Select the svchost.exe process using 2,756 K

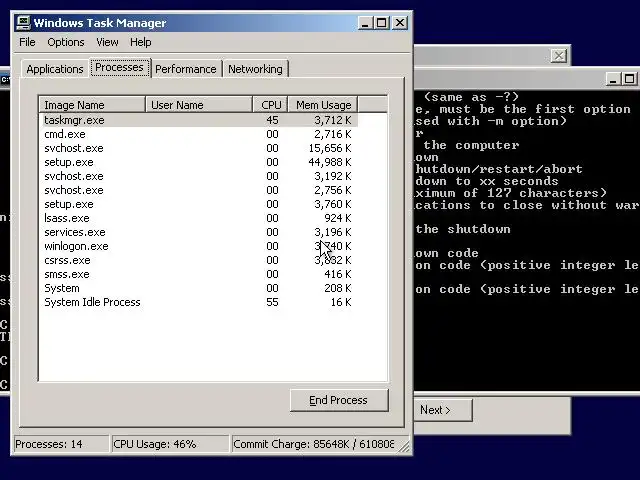[x=199, y=190]
